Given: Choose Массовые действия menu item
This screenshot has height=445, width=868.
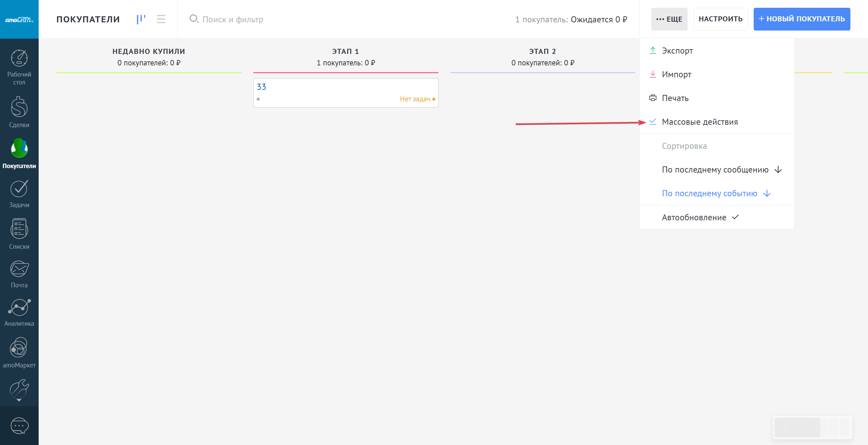Looking at the screenshot, I should coord(699,122).
